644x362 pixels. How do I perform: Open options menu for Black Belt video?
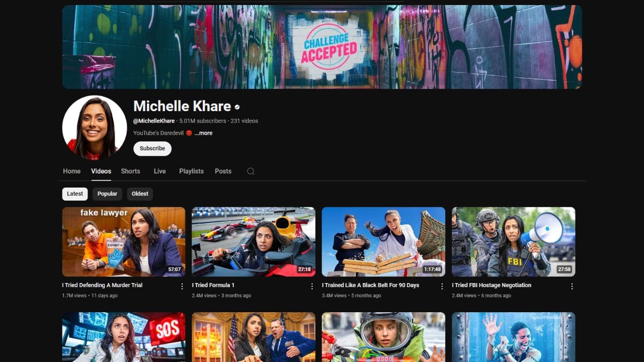pos(442,286)
